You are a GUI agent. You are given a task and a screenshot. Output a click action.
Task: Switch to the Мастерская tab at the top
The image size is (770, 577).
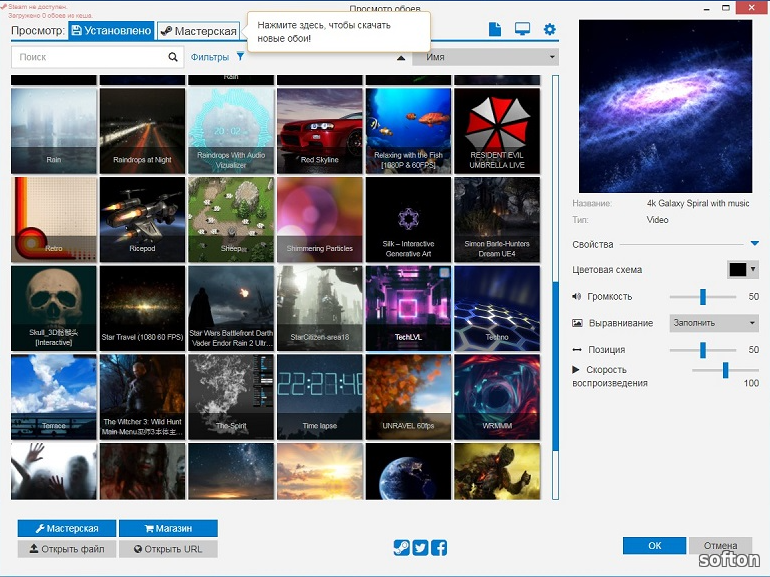(x=198, y=31)
